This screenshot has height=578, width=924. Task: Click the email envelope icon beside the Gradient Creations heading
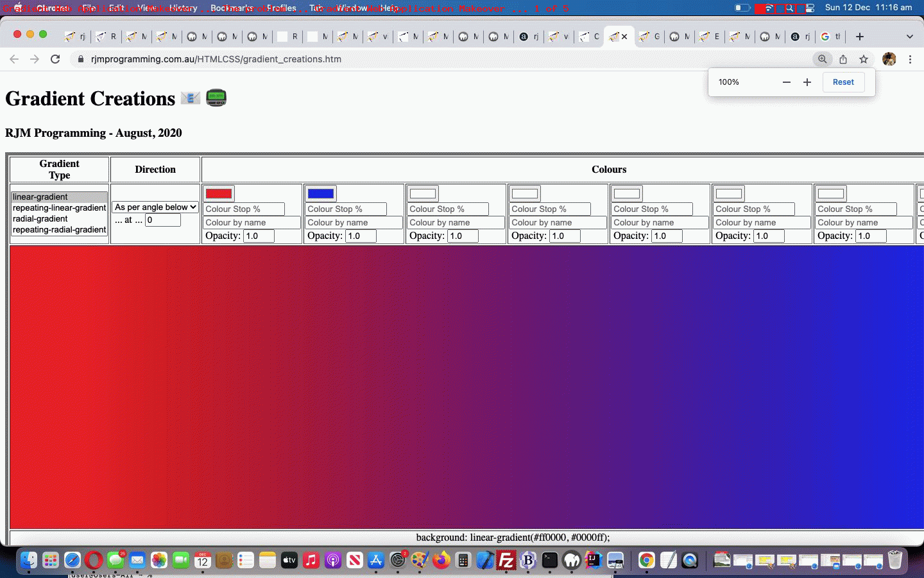(x=191, y=98)
